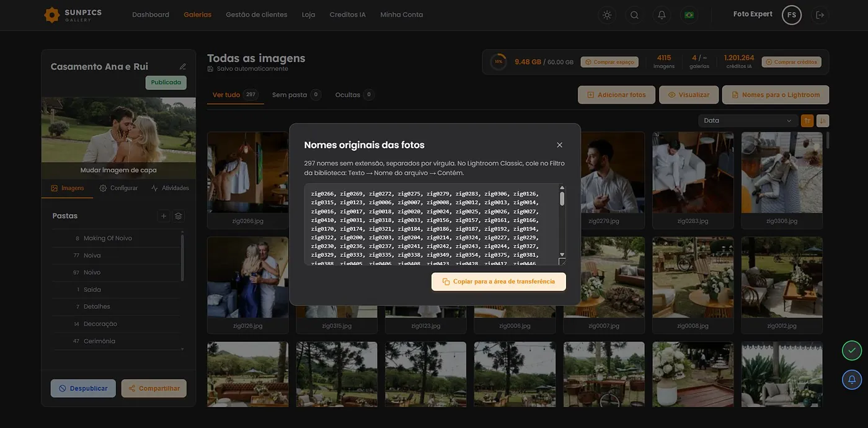Open the Noivo folder with 97 photos
This screenshot has height=428, width=868.
(117, 272)
